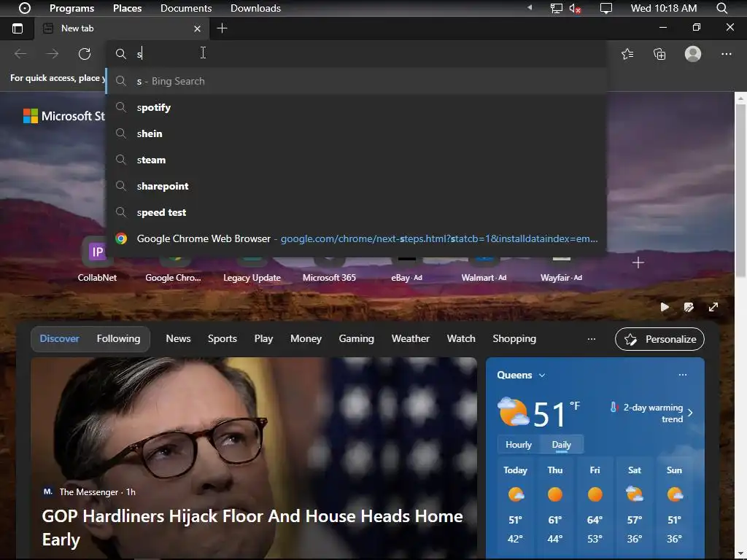
Task: Click the edit background icon
Action: tap(689, 307)
